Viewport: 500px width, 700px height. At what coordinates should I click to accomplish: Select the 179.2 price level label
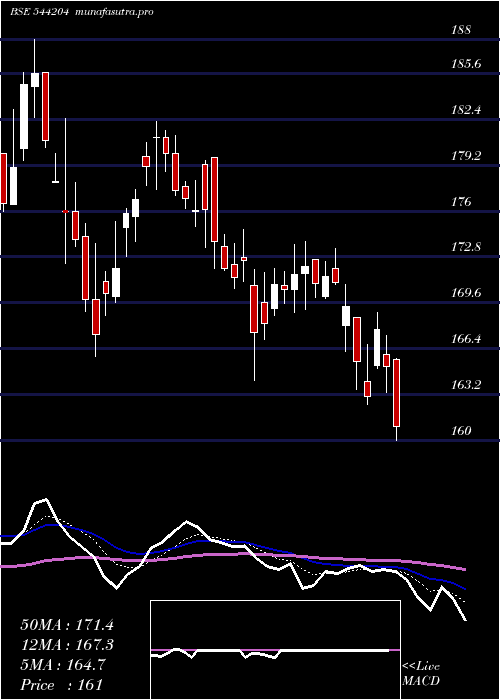(466, 156)
